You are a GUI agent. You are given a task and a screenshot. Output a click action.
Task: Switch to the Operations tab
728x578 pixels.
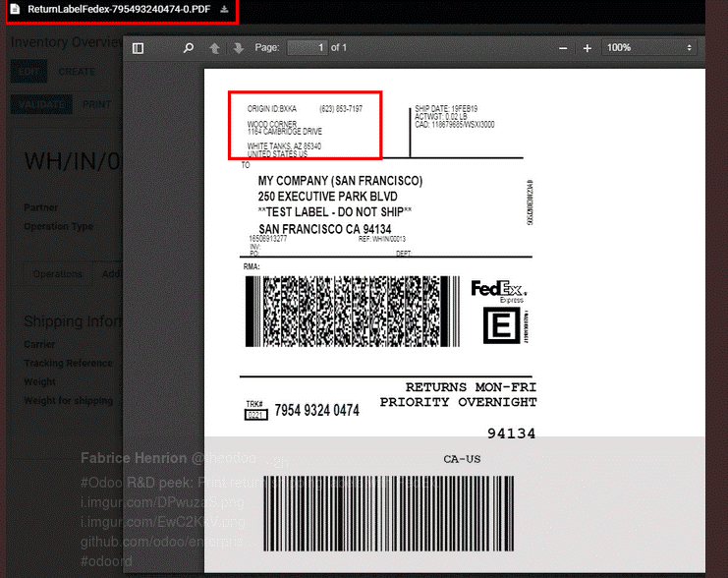pos(57,274)
